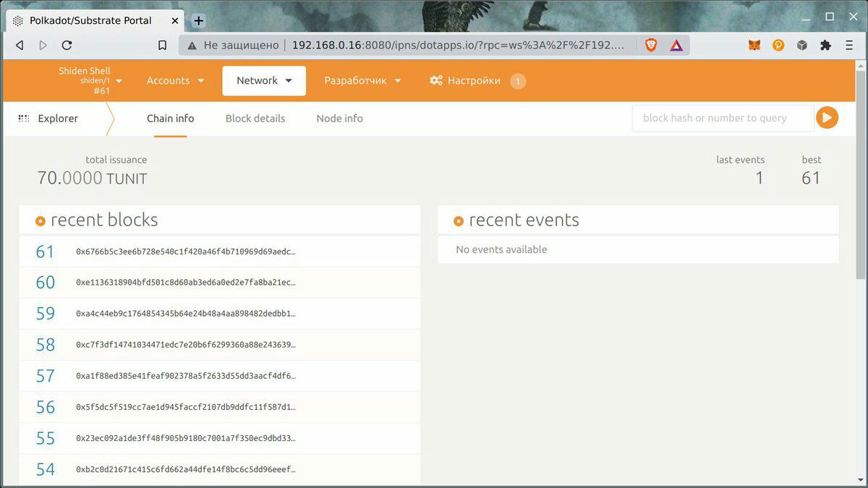The width and height of the screenshot is (868, 488).
Task: Expand the Shiden Shell chain selector
Action: [x=90, y=80]
